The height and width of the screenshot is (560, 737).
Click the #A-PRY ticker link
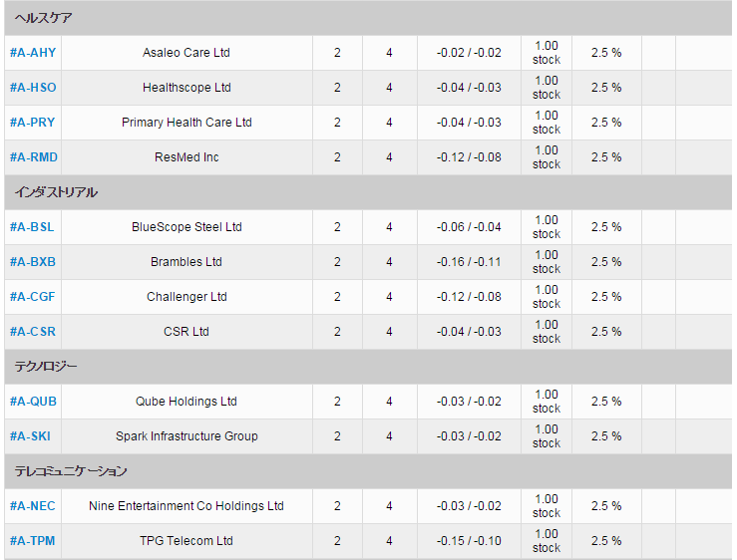[x=33, y=123]
